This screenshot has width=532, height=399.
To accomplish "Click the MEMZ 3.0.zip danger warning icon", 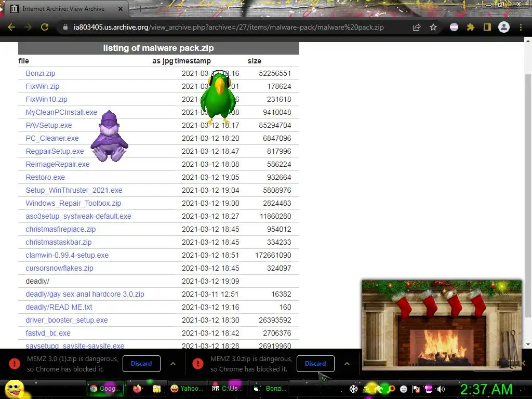I will click(198, 364).
